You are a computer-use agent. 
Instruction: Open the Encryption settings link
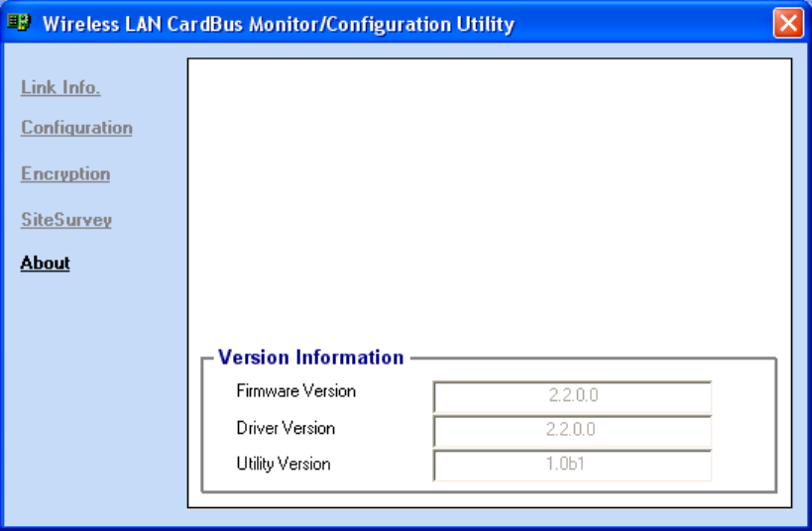pos(65,174)
